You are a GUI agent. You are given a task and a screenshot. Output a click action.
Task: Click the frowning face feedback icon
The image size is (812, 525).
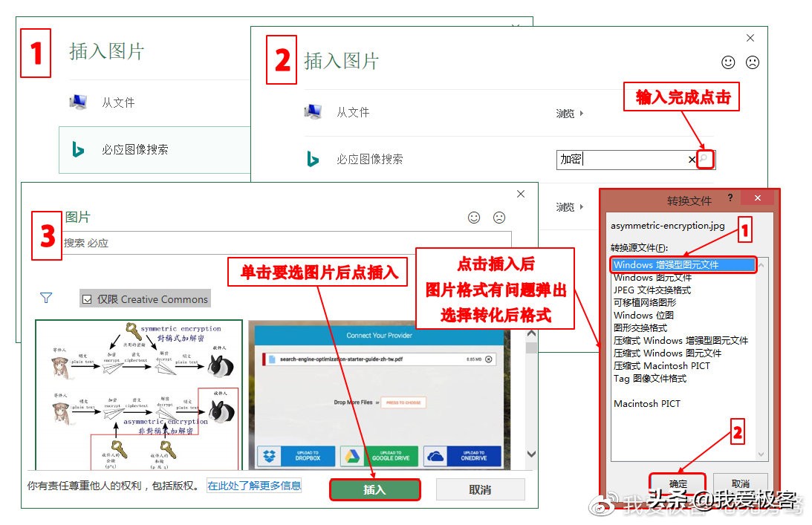752,62
